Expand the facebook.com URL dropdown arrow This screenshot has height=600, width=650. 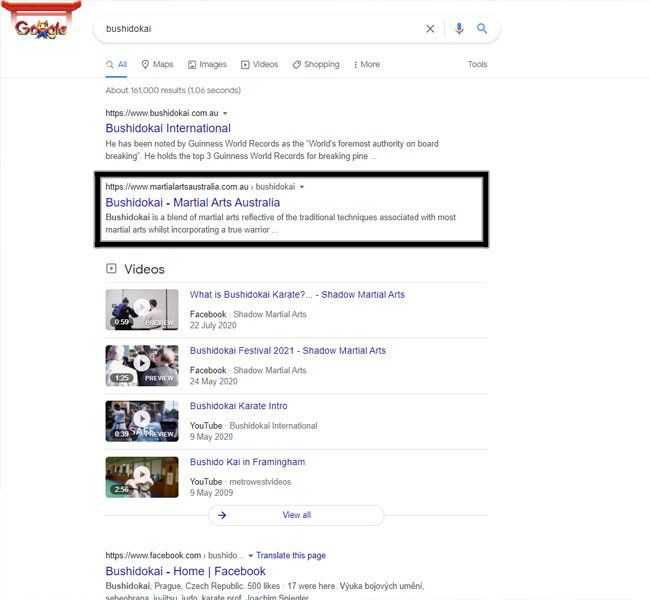click(250, 556)
